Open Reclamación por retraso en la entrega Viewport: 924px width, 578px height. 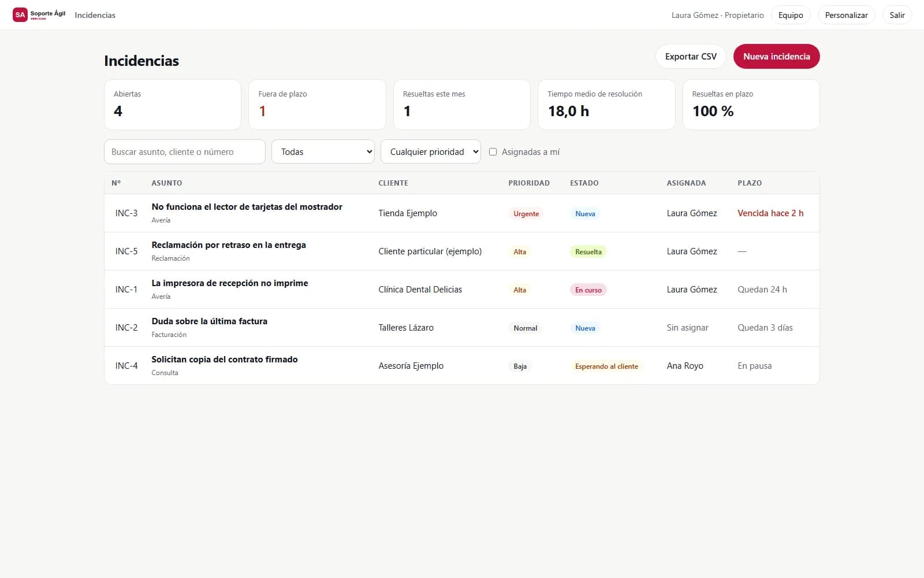[x=229, y=245]
